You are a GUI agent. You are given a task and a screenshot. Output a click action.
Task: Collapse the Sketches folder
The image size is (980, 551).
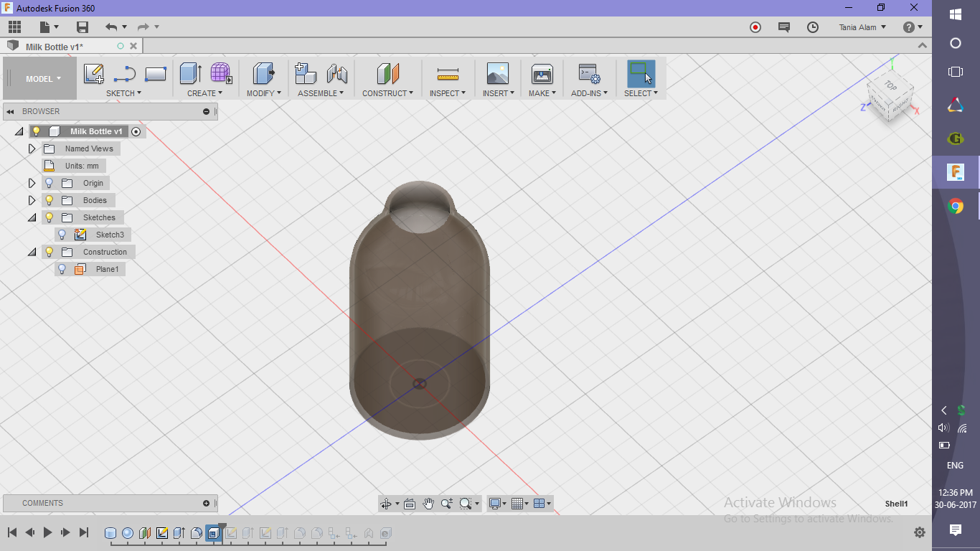click(x=32, y=217)
